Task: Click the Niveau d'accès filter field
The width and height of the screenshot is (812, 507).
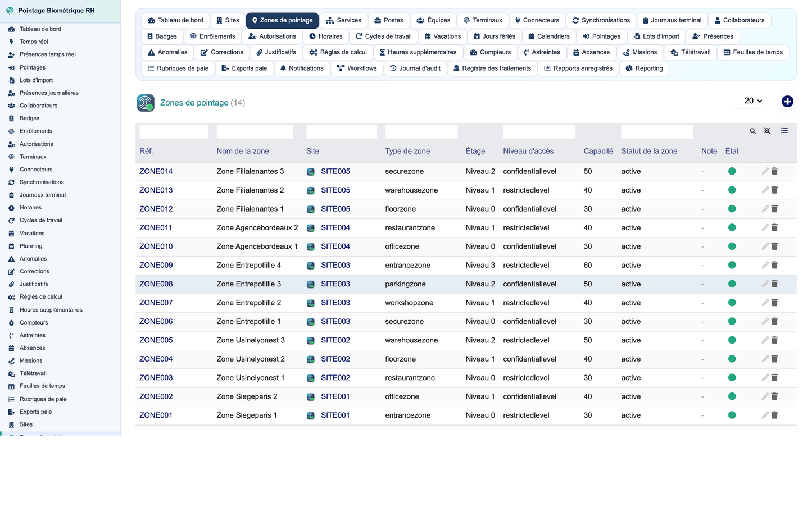Action: tap(539, 132)
